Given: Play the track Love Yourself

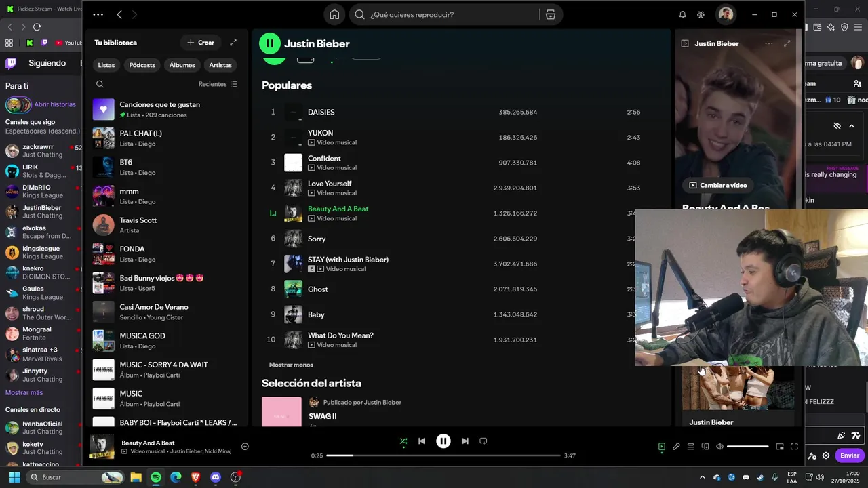Looking at the screenshot, I should (x=330, y=184).
